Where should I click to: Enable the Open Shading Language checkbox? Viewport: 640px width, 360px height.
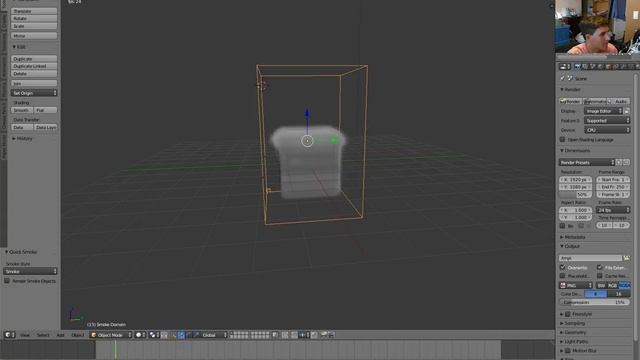(x=562, y=140)
